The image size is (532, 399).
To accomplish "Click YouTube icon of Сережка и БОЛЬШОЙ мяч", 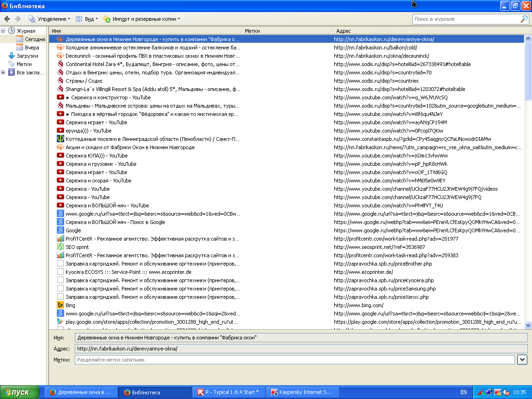I will point(60,205).
